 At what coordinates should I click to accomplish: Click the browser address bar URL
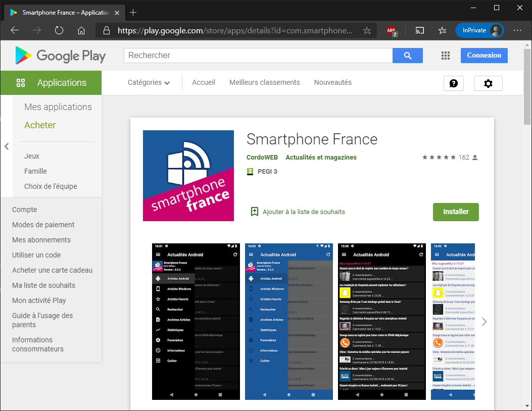point(235,30)
